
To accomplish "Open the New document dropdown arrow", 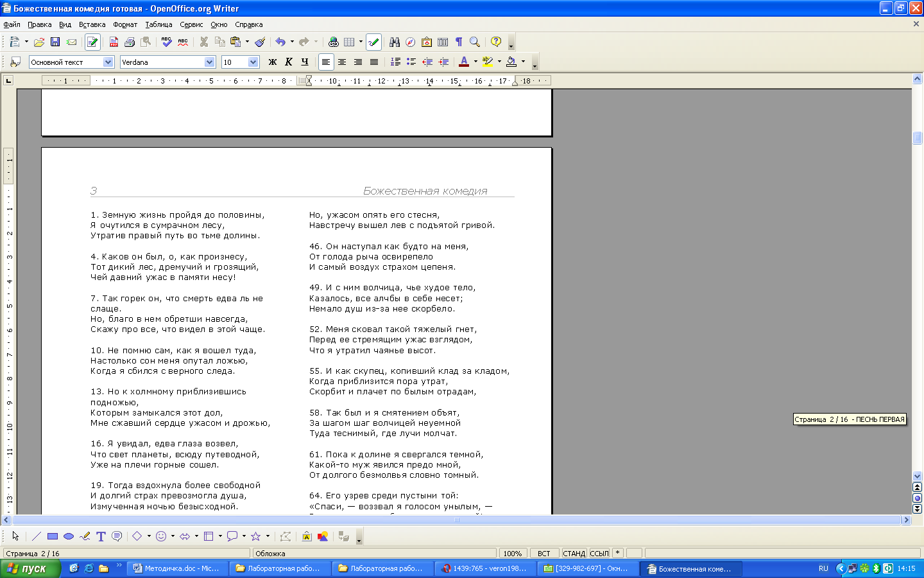I will pyautogui.click(x=26, y=42).
